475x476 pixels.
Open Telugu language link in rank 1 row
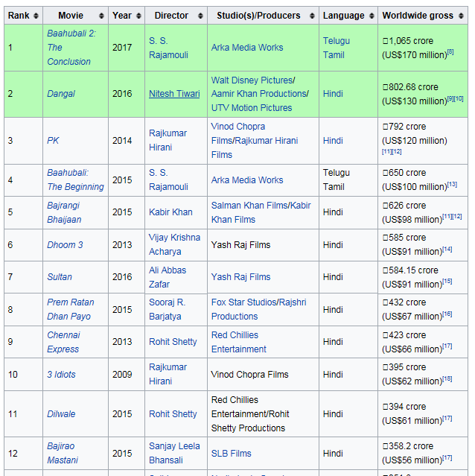click(337, 41)
